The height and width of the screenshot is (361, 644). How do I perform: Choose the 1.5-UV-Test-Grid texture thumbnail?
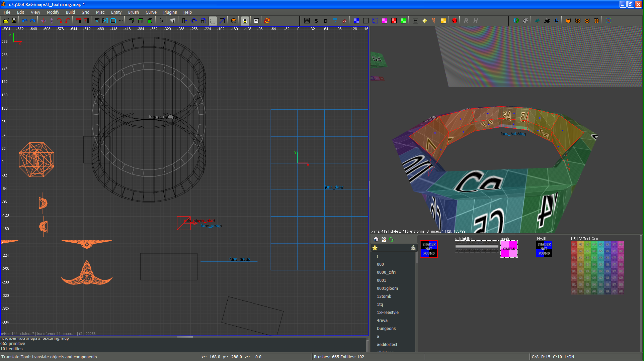tap(597, 267)
